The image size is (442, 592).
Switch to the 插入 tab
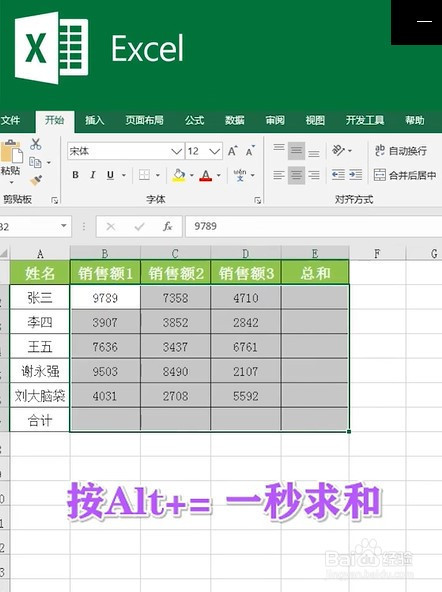tap(94, 120)
